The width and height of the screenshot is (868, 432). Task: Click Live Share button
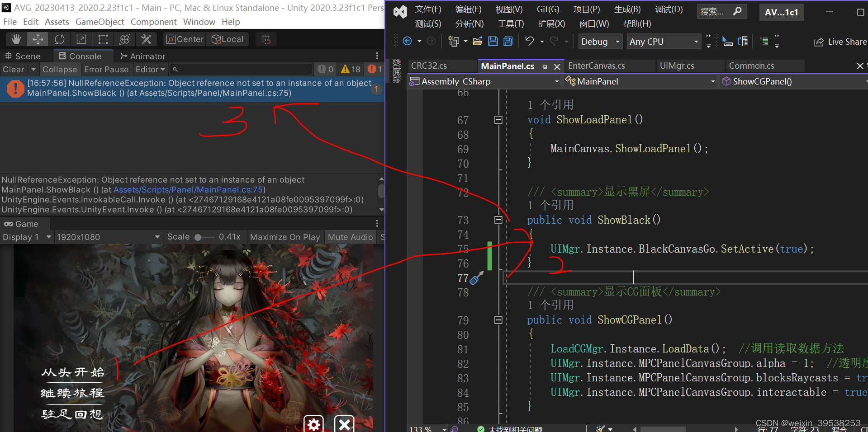[840, 42]
